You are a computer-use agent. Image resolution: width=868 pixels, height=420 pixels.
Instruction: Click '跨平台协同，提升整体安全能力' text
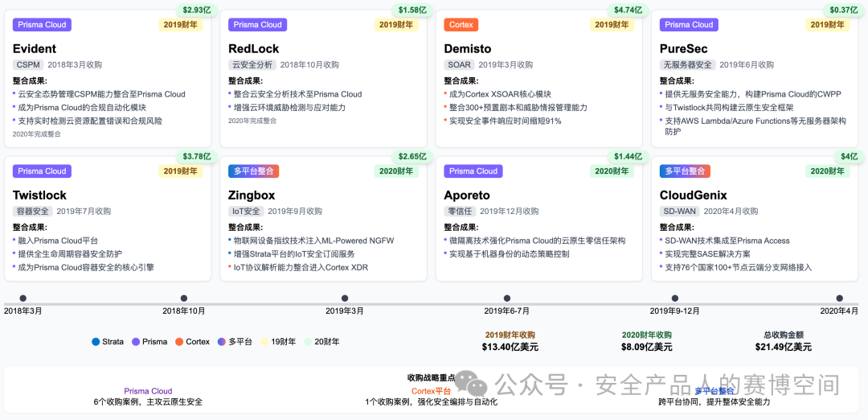pos(714,401)
